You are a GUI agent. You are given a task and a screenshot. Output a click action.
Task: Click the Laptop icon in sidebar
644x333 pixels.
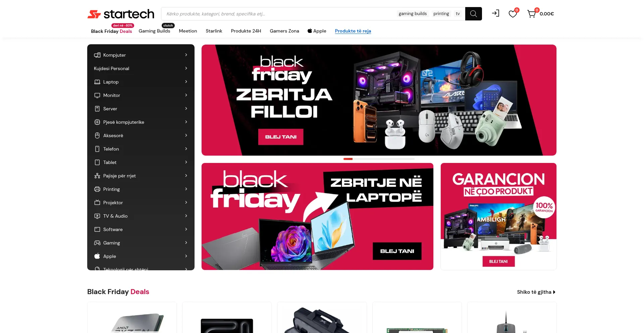(x=97, y=82)
